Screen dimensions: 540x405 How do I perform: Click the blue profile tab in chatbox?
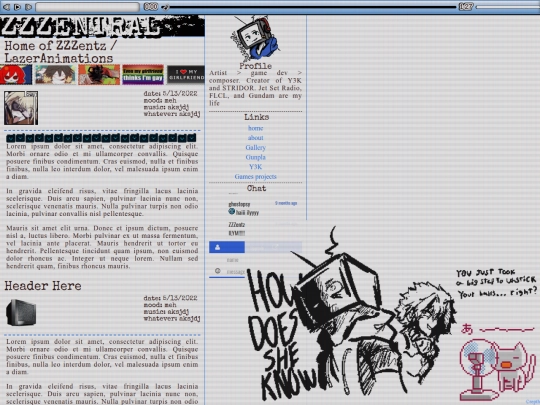pos(227,247)
